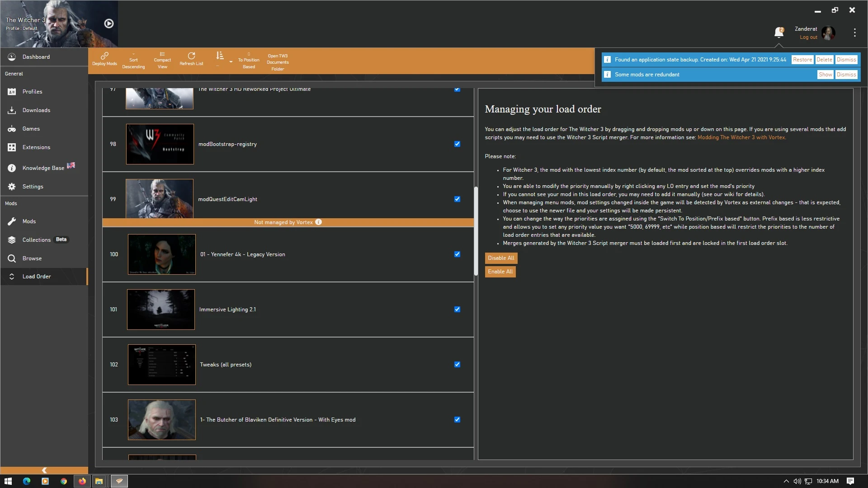Click the Load Order arrows icon
868x488 pixels.
pyautogui.click(x=12, y=277)
